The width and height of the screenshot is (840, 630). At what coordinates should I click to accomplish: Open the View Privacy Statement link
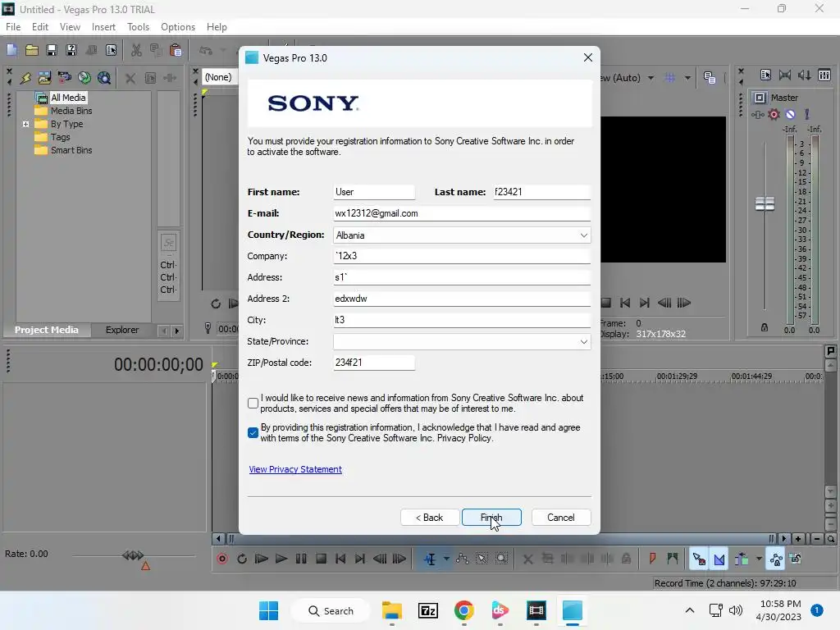[x=295, y=469]
